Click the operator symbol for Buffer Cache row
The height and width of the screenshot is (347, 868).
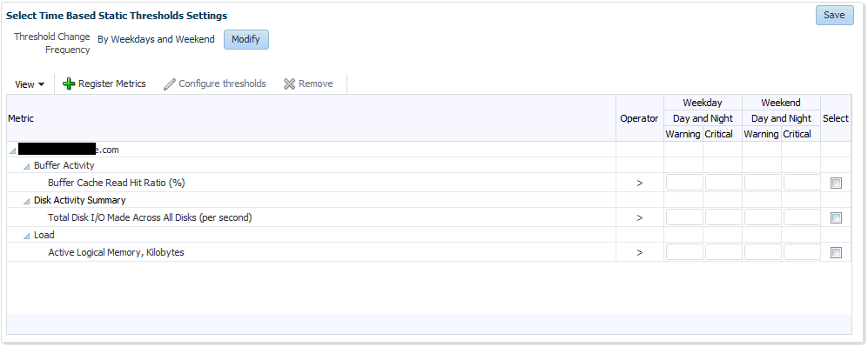tap(639, 184)
